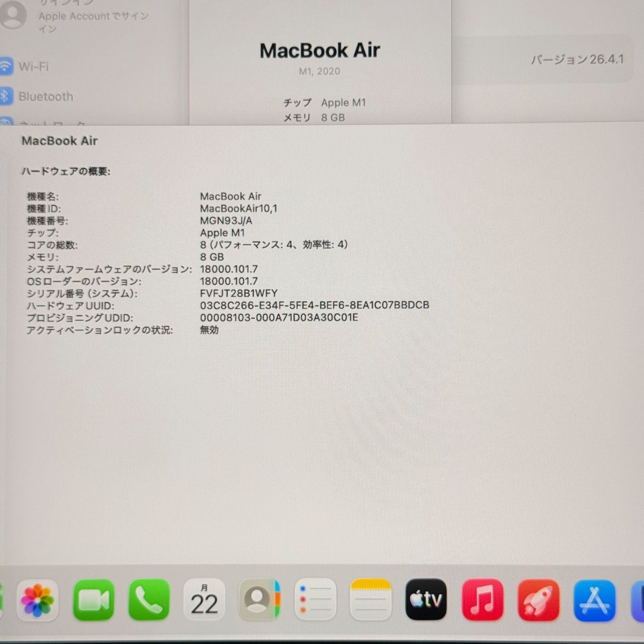Open the App Store from the Dock
The image size is (644, 644).
click(594, 600)
